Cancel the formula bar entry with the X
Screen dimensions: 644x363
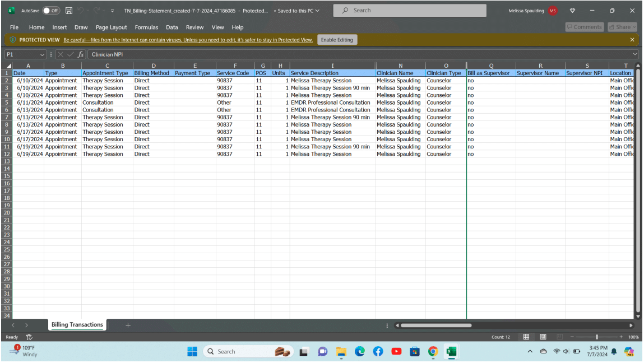click(x=61, y=54)
